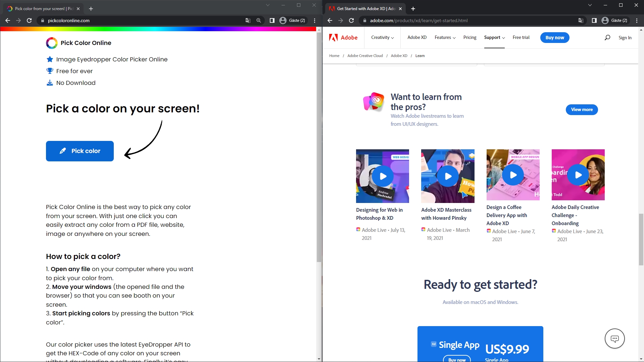
Task: Close the Get Started with Adobe XD tab
Action: pos(400,9)
